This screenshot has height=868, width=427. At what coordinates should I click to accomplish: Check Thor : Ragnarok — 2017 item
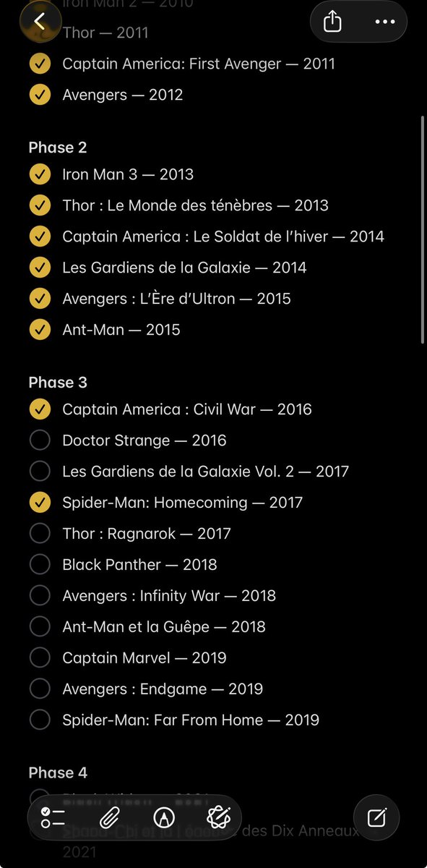coord(40,533)
